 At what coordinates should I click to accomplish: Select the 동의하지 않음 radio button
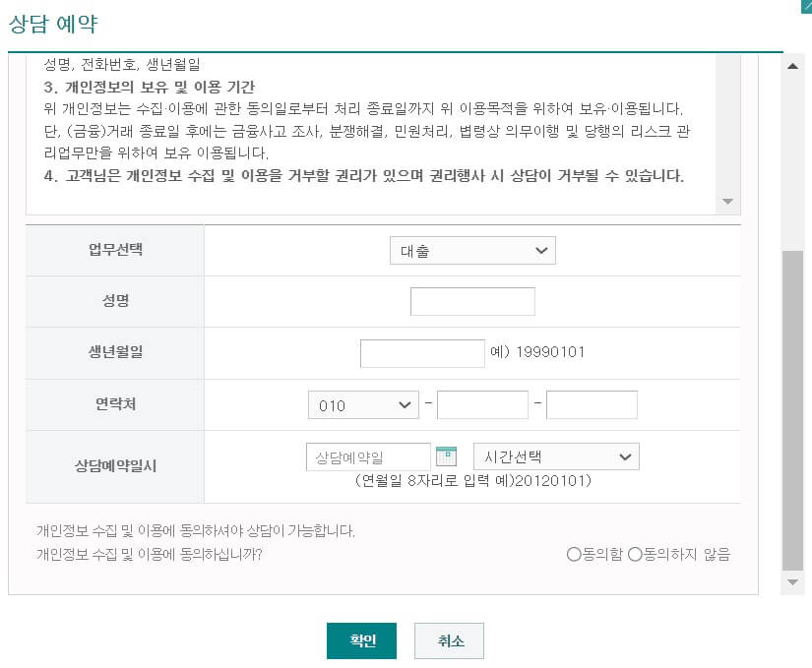tap(635, 554)
